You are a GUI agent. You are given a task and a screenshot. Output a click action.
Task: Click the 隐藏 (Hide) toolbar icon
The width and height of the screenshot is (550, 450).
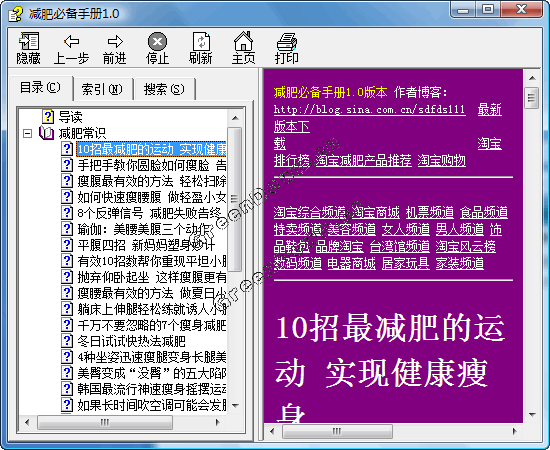click(29, 41)
